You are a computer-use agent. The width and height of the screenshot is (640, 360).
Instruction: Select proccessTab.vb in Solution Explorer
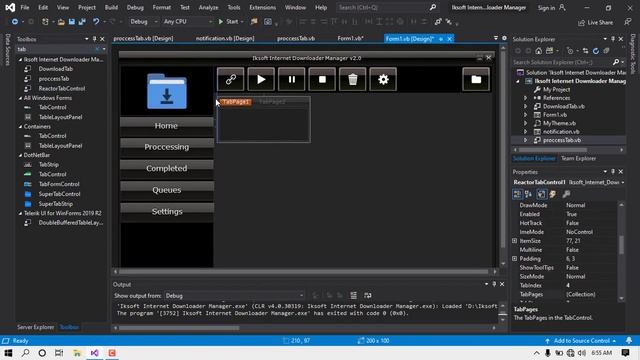[562, 140]
